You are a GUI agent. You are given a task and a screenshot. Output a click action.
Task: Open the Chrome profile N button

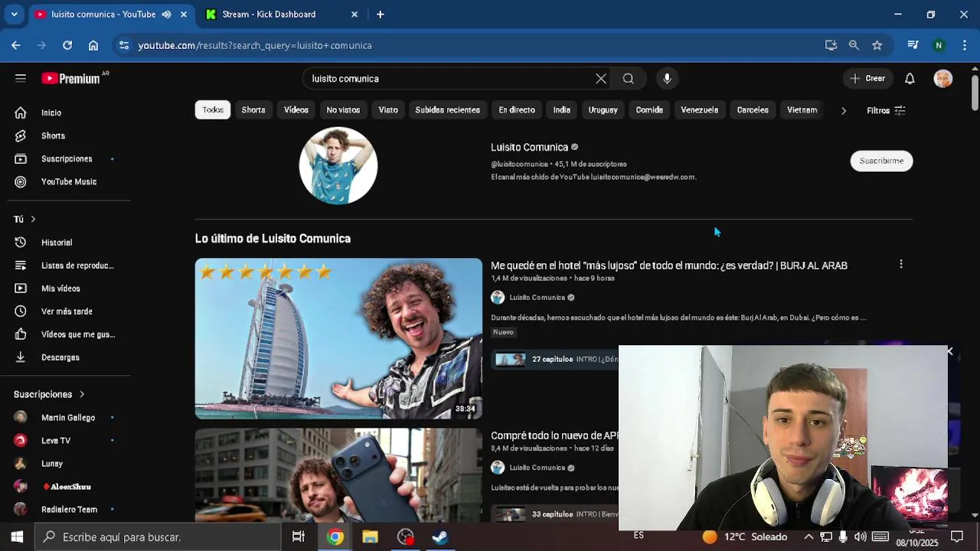(939, 45)
